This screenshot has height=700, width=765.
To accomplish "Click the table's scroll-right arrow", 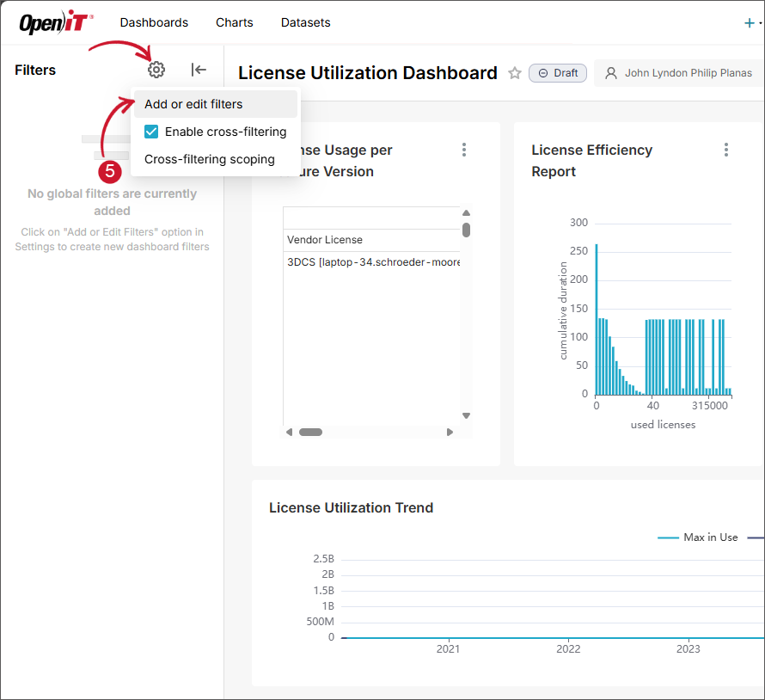I will (450, 432).
